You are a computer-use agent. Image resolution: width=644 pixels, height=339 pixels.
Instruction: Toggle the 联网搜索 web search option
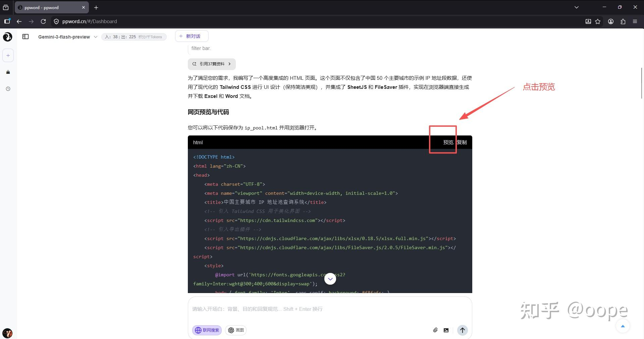coord(207,330)
